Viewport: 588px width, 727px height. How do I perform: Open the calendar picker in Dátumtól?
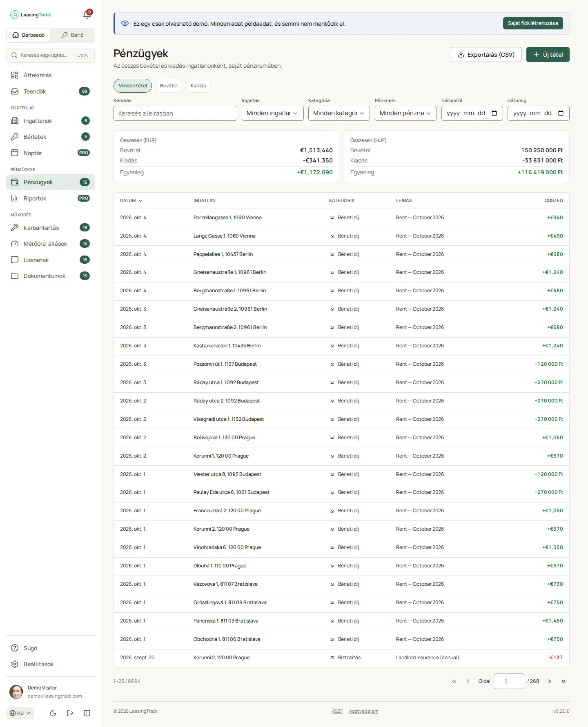coord(494,113)
